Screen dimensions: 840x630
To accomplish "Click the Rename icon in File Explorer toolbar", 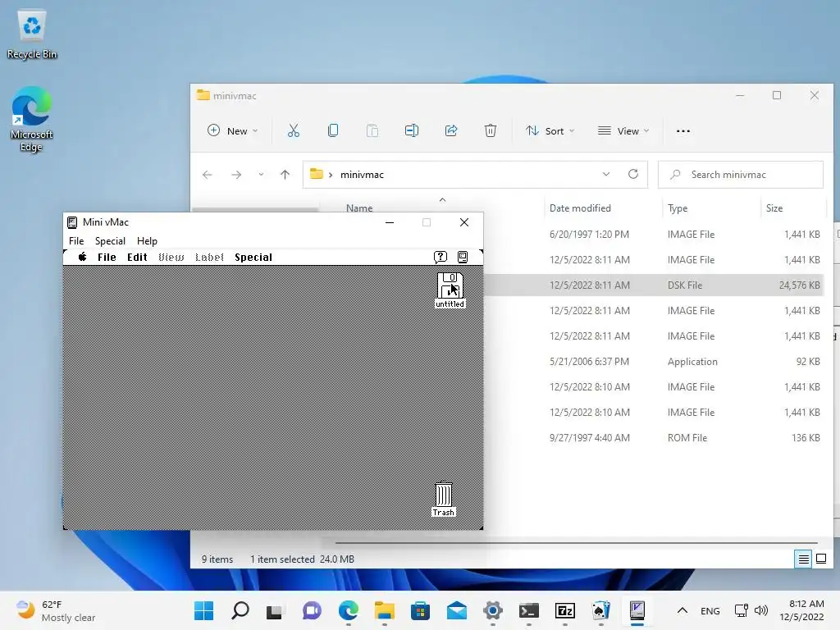I will [x=412, y=130].
